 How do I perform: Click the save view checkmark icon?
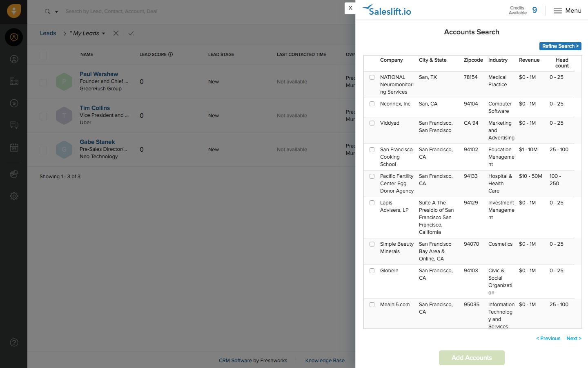tap(131, 33)
